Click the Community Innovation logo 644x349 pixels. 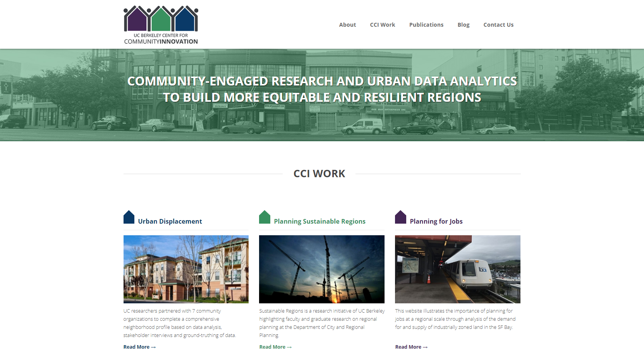(x=161, y=25)
